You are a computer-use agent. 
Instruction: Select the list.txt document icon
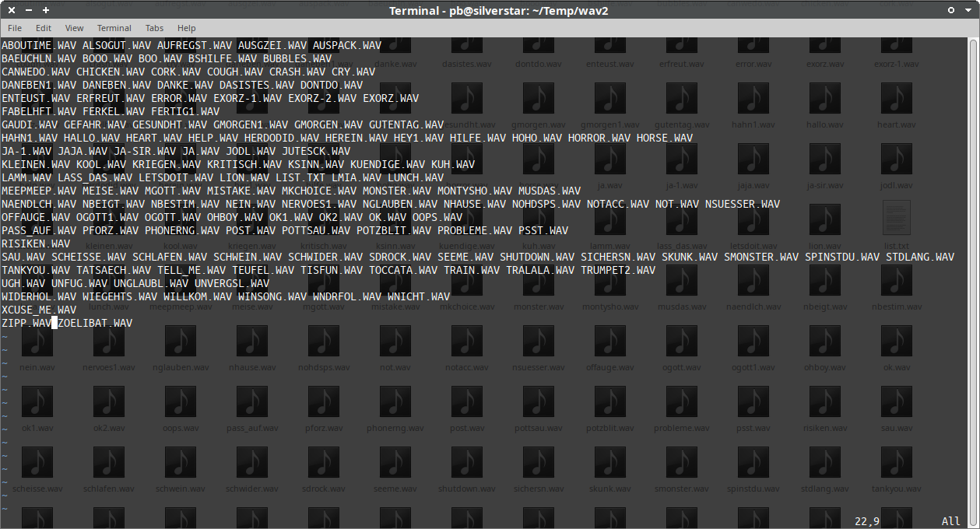(896, 219)
